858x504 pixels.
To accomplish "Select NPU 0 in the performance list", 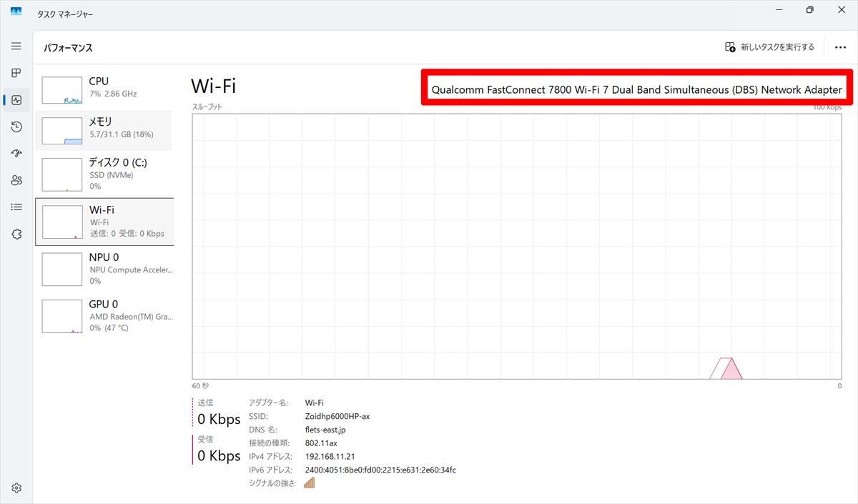I will (x=104, y=268).
